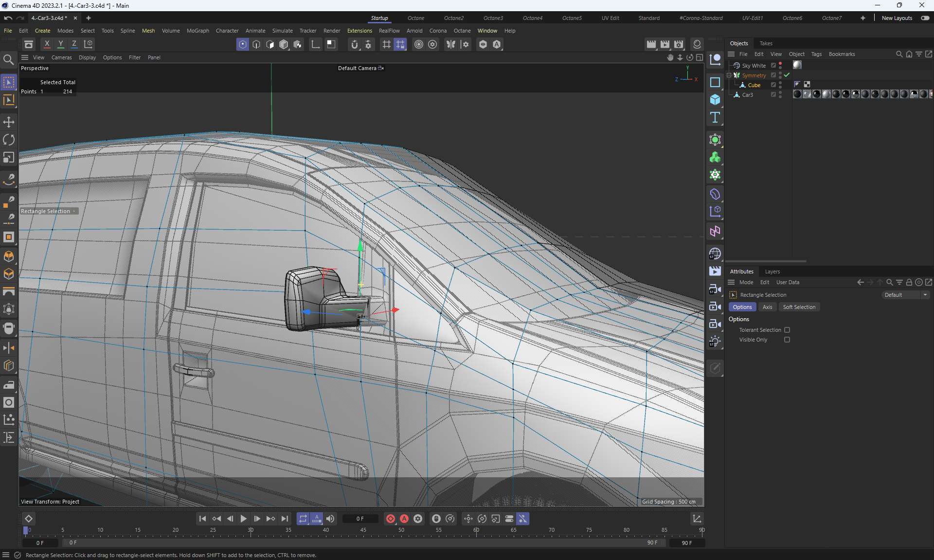Click the Record Active Objects button
Image resolution: width=934 pixels, height=560 pixels.
pos(390,519)
